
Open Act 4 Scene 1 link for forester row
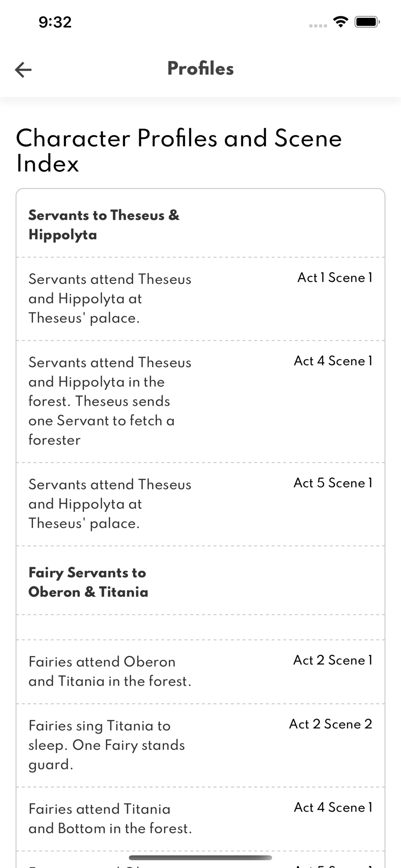click(333, 361)
